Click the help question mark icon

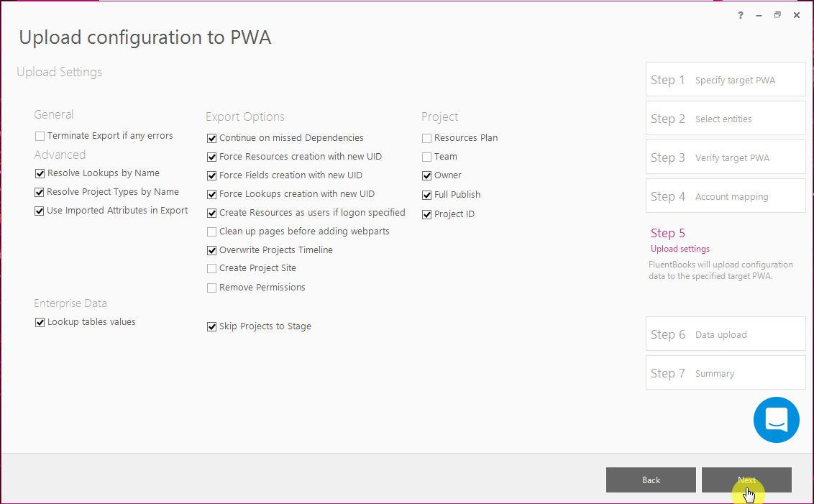click(x=740, y=16)
